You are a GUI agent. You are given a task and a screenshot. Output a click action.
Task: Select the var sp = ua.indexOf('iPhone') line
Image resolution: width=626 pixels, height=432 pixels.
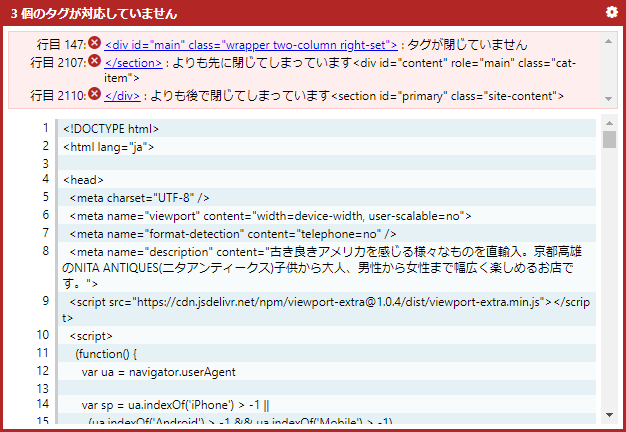(327, 405)
